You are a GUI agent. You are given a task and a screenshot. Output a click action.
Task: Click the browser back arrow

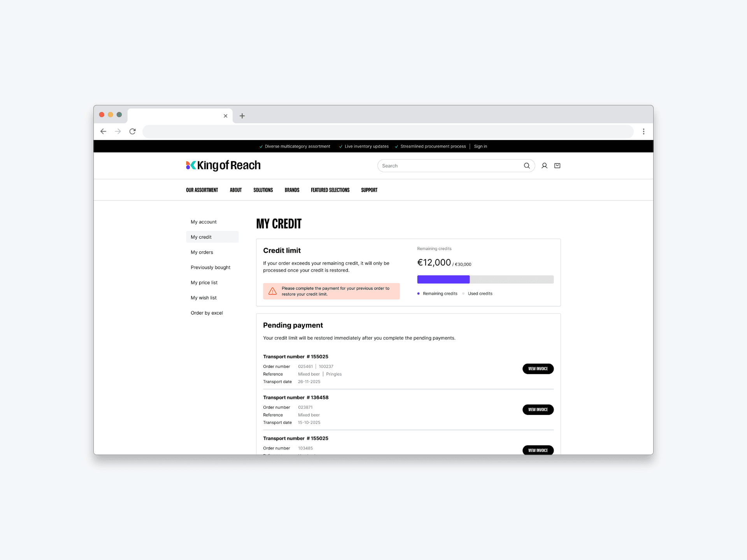[x=103, y=131]
